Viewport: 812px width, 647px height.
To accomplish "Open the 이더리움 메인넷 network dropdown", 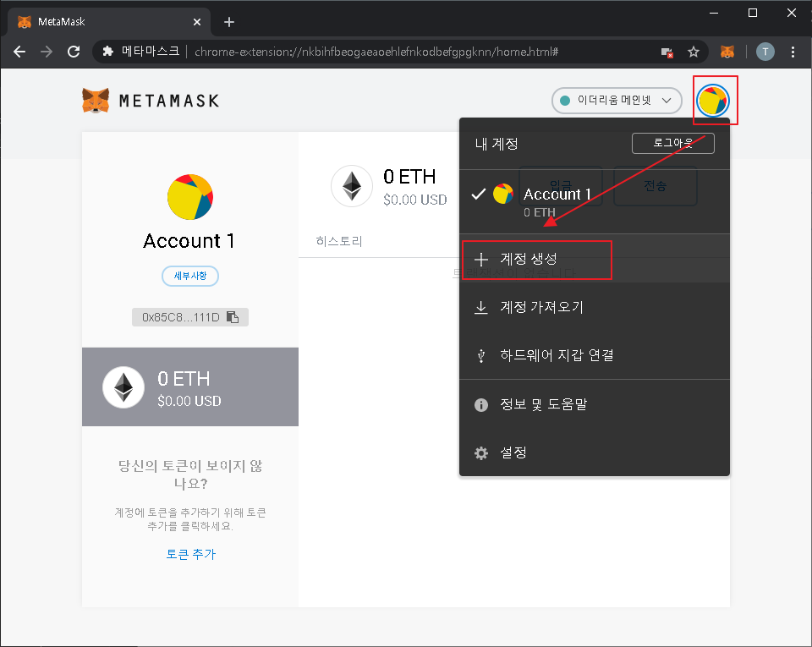I will coord(617,101).
